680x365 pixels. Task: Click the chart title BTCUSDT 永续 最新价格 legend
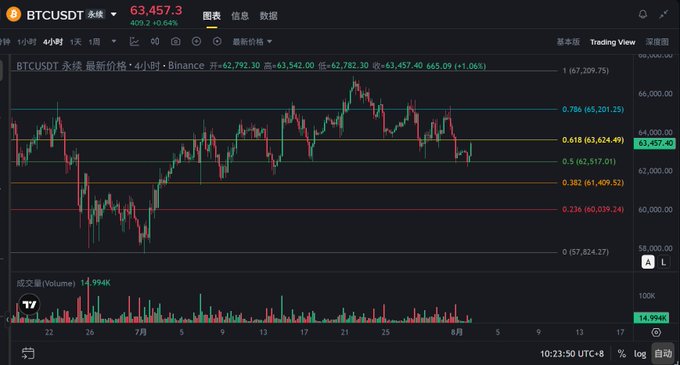point(72,66)
